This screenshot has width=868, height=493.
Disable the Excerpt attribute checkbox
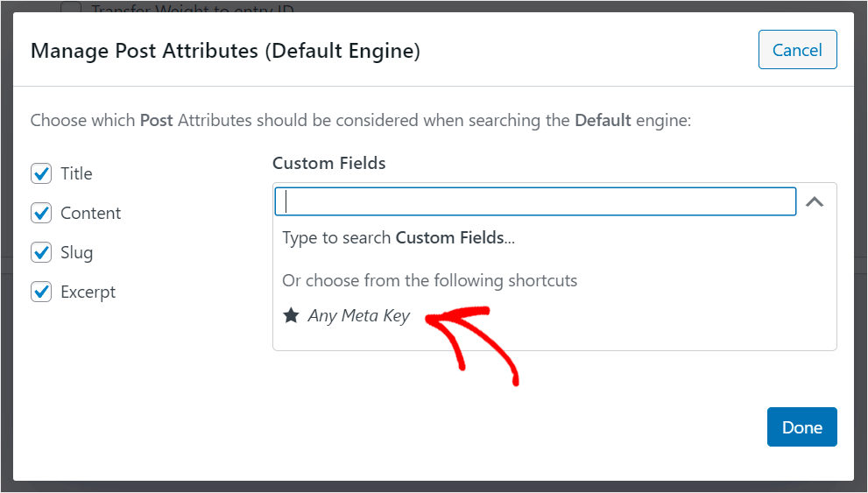pyautogui.click(x=41, y=292)
